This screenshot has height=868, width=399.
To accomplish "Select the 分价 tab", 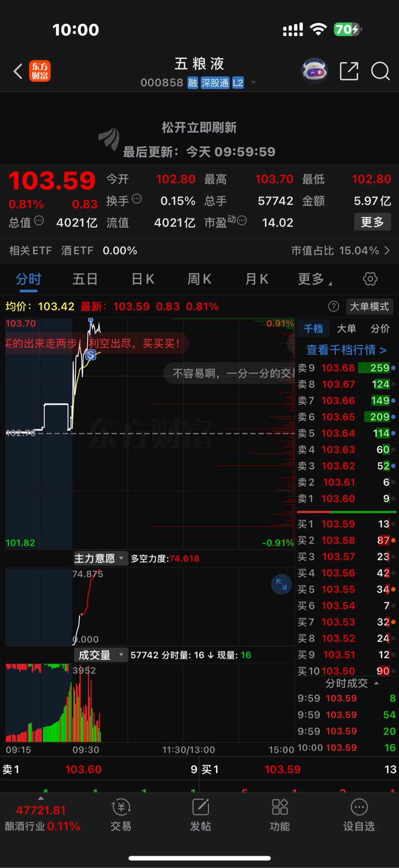I will point(380,329).
